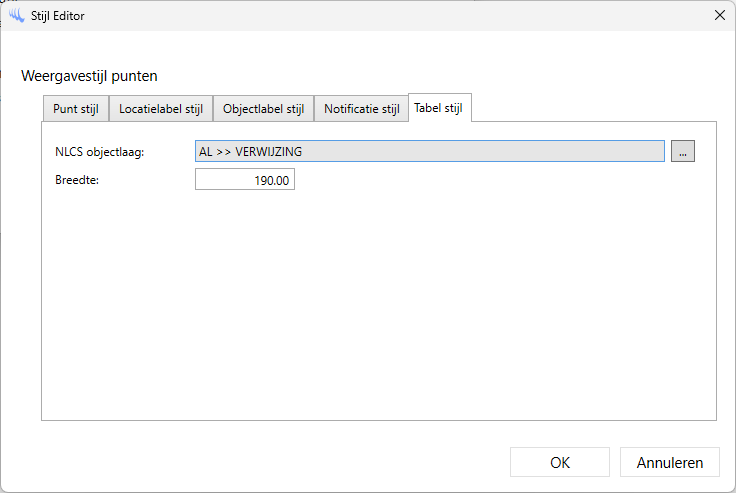Image resolution: width=736 pixels, height=493 pixels.
Task: Click the 'NLCS objectlaag:' label
Action: (x=100, y=152)
